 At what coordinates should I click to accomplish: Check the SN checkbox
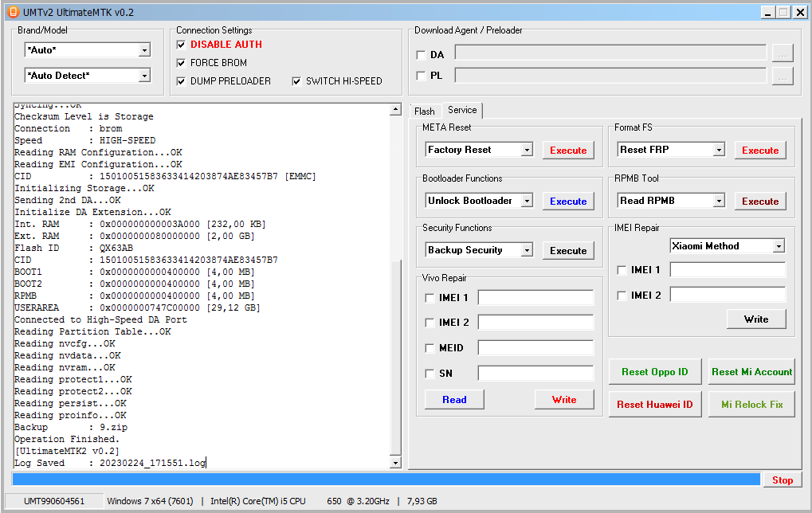coord(430,374)
